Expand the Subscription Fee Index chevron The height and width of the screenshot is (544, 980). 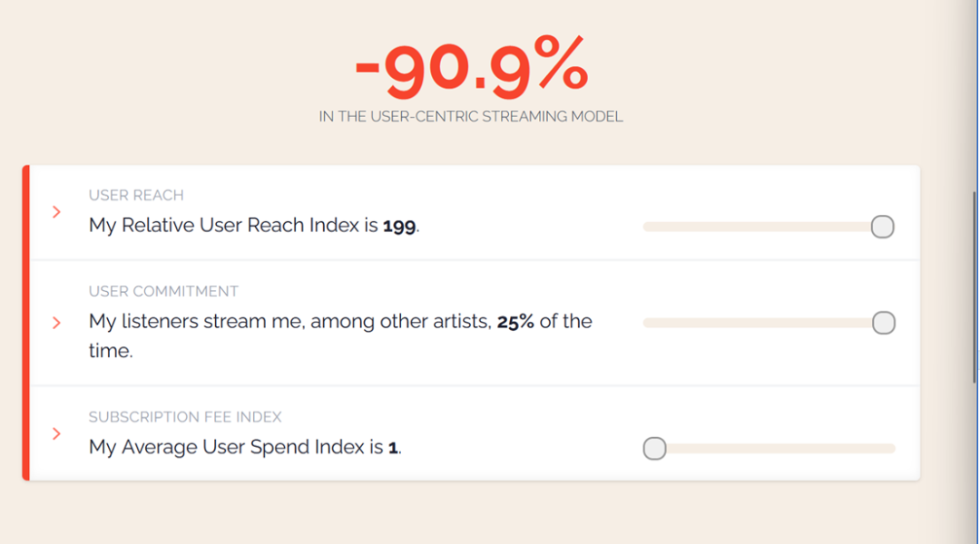pos(56,433)
